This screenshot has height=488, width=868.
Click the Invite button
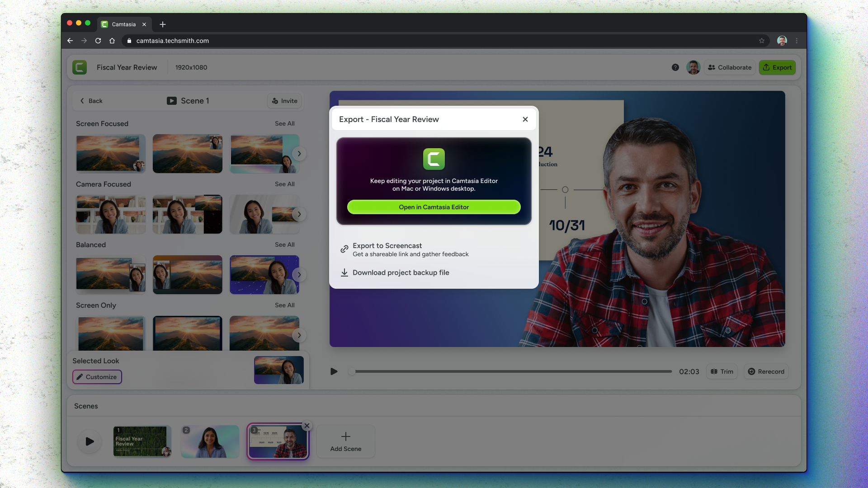coord(284,101)
